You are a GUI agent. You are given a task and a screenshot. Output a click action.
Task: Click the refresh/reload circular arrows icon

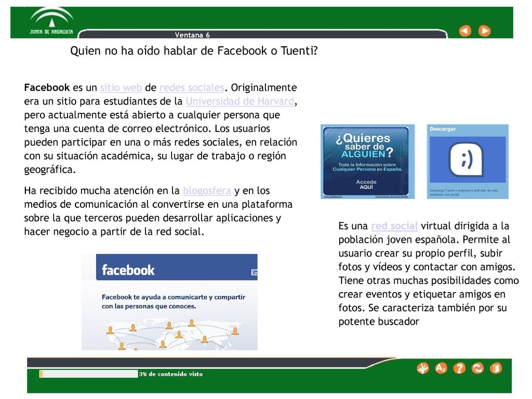[477, 368]
